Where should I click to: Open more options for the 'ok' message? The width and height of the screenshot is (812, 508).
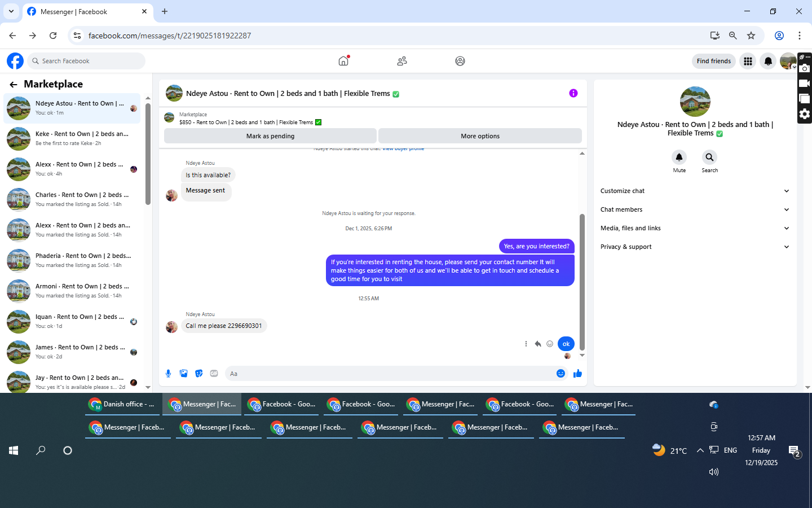pyautogui.click(x=526, y=344)
